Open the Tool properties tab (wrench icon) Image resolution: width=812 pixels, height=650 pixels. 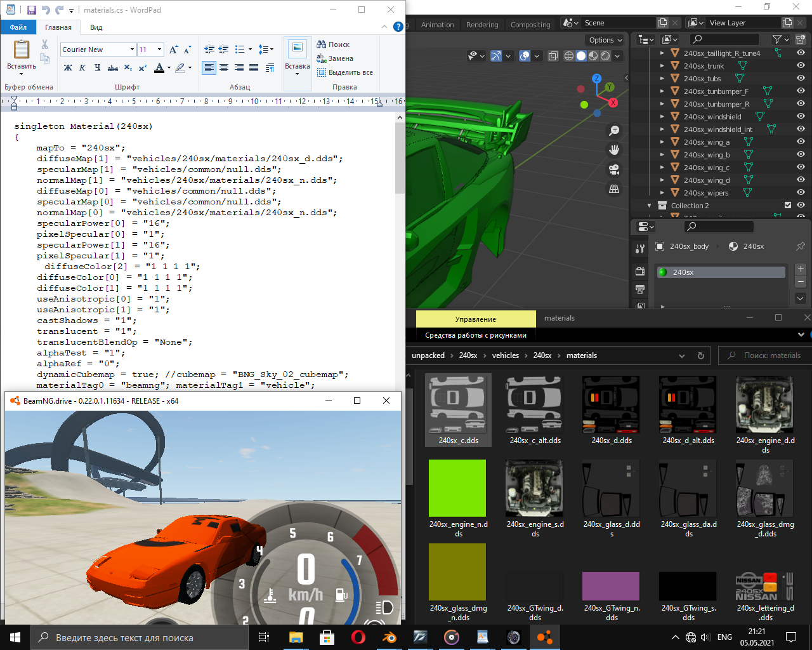(640, 248)
